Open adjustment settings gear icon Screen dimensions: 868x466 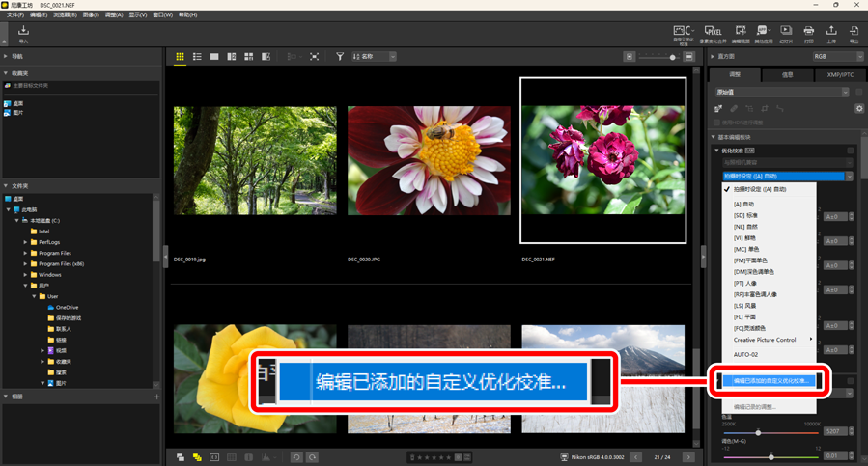[858, 109]
